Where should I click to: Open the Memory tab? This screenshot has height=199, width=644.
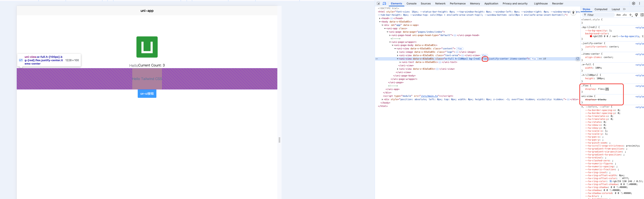(x=475, y=3)
